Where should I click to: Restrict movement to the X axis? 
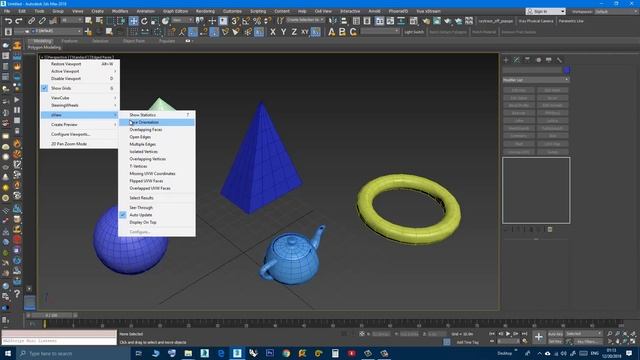pos(273,32)
